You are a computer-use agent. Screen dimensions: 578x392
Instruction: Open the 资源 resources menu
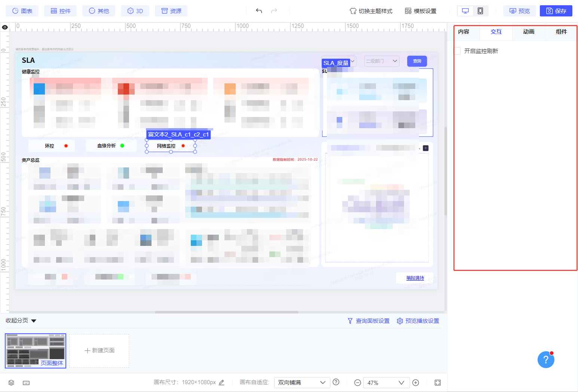pyautogui.click(x=171, y=11)
